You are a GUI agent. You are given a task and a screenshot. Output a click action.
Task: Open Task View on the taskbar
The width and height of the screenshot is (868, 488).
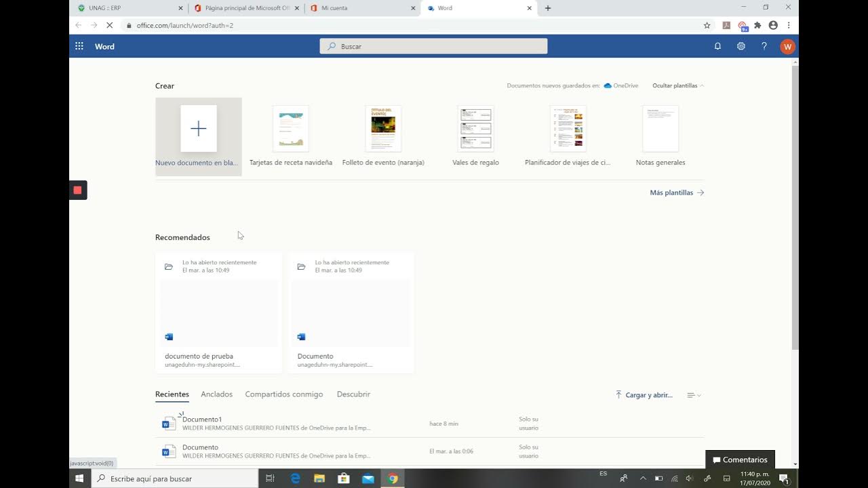click(270, 479)
